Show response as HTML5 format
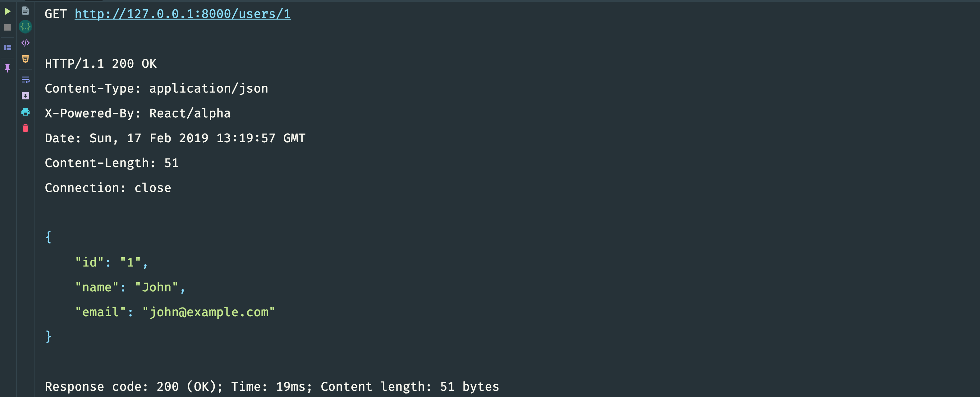This screenshot has width=980, height=397. [25, 59]
